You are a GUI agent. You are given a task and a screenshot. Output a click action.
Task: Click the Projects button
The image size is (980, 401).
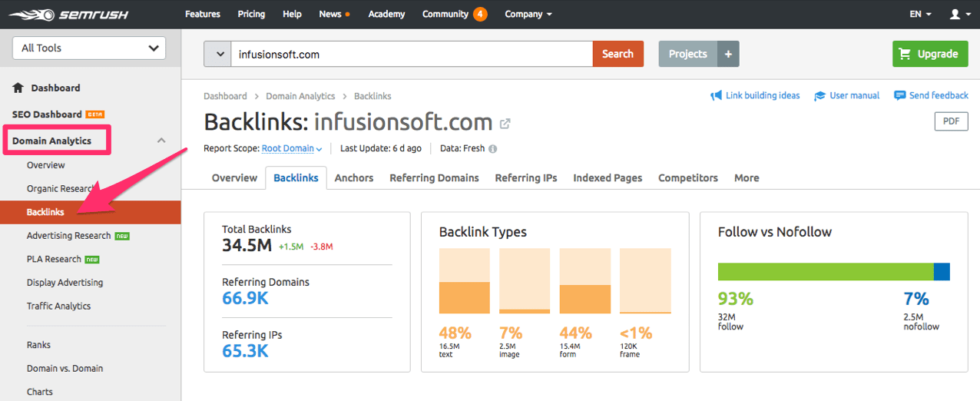click(x=688, y=54)
